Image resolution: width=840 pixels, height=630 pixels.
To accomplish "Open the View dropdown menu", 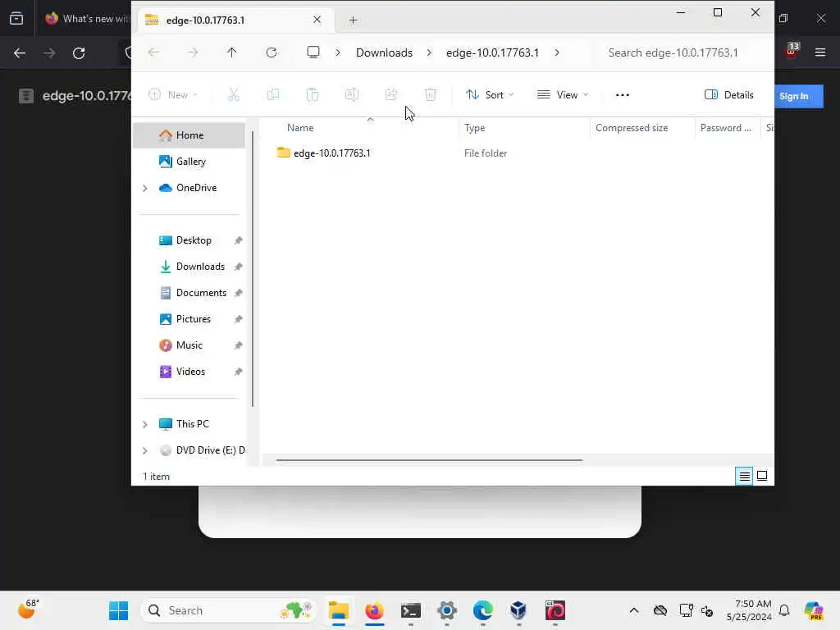I will (x=563, y=95).
